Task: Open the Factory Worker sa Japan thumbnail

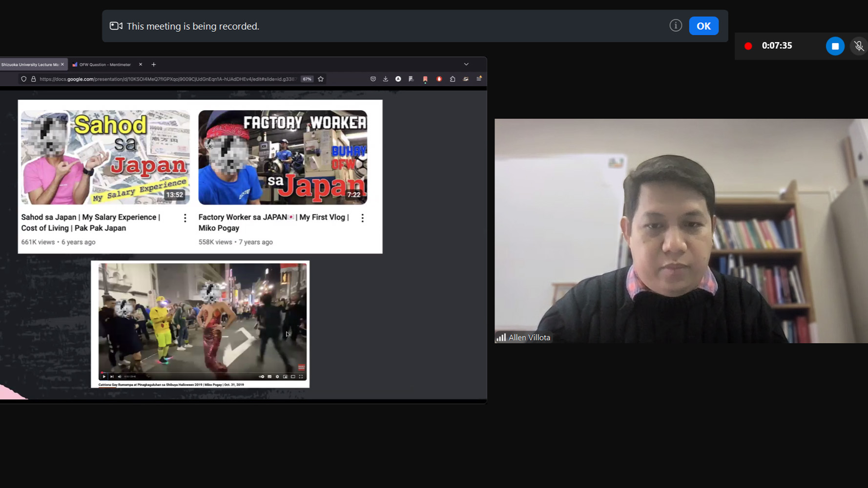Action: tap(283, 157)
